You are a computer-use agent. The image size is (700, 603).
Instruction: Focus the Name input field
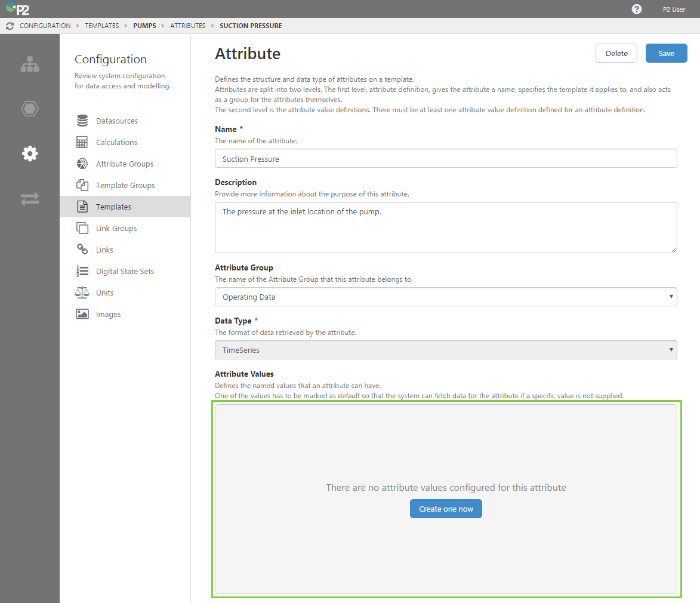click(x=445, y=159)
